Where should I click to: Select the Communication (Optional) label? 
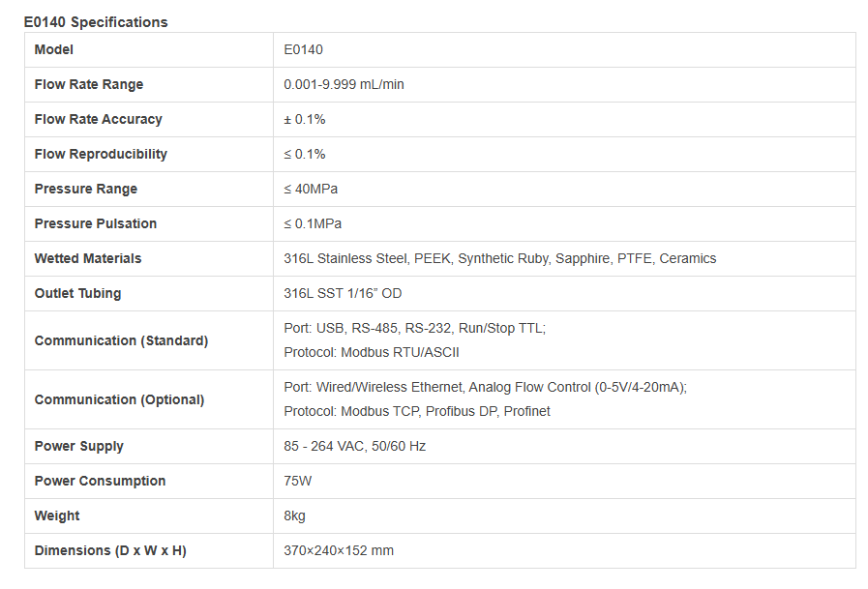pyautogui.click(x=120, y=399)
